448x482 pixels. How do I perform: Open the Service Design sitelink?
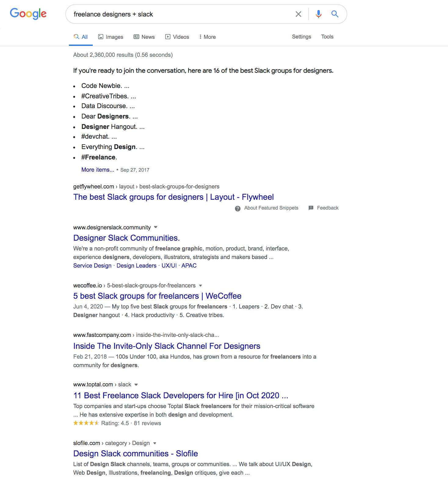pos(92,266)
